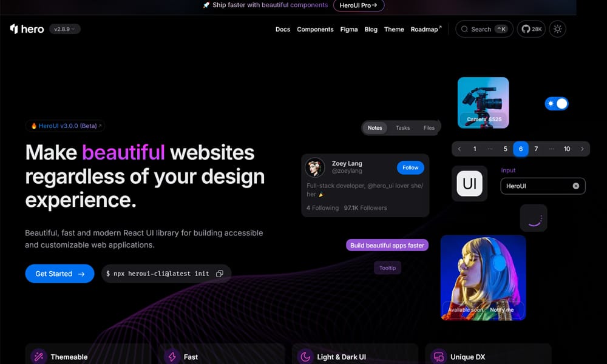Image resolution: width=607 pixels, height=364 pixels.
Task: Click the Camera $525 product thumbnail
Action: pyautogui.click(x=483, y=102)
